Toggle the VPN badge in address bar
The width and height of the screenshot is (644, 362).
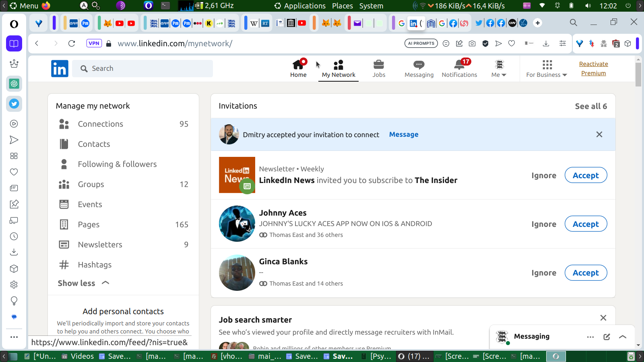tap(94, 43)
